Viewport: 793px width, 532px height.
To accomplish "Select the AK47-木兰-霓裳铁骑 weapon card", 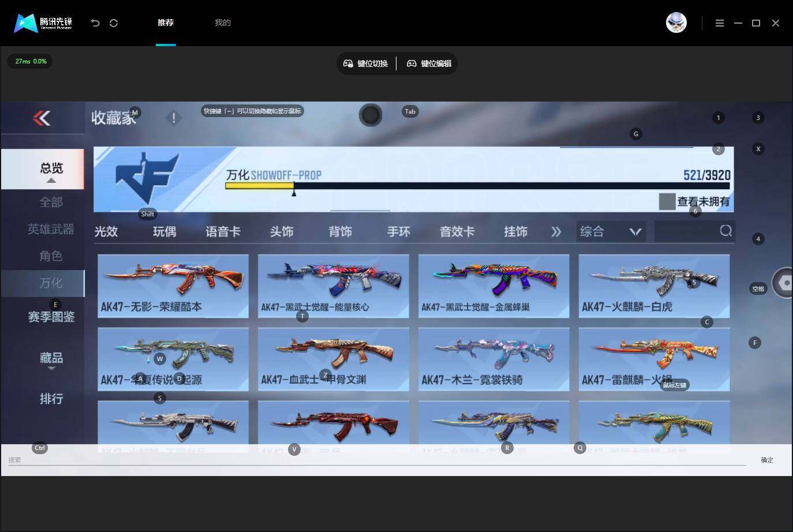I will tap(493, 359).
